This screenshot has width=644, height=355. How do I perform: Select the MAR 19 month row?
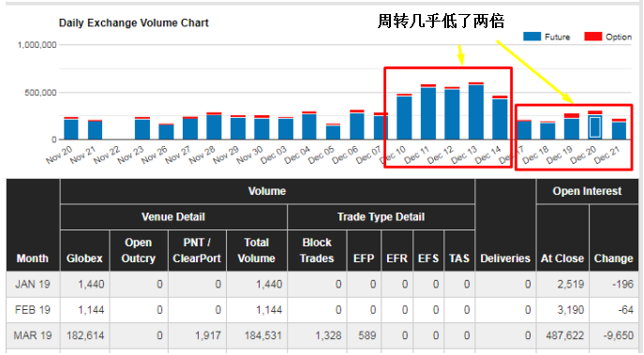coord(322,335)
